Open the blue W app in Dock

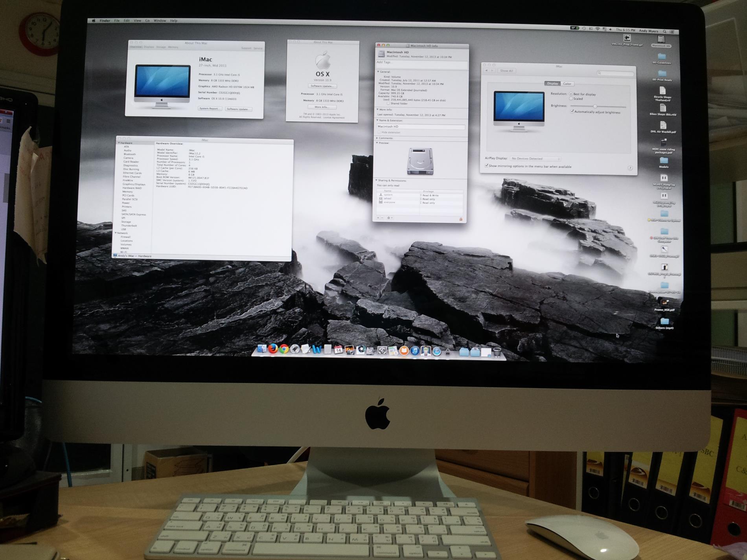[x=317, y=349]
